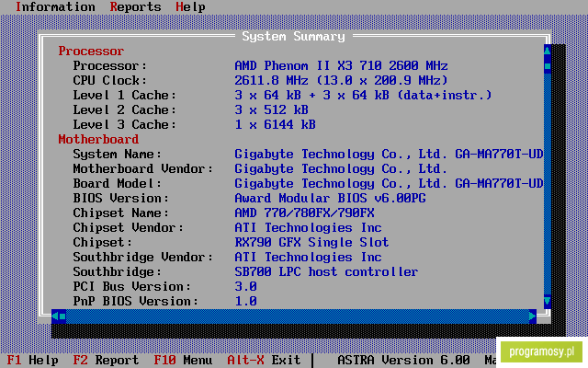Click the Southbridge Vendor ATI Technologies value

[x=309, y=257]
